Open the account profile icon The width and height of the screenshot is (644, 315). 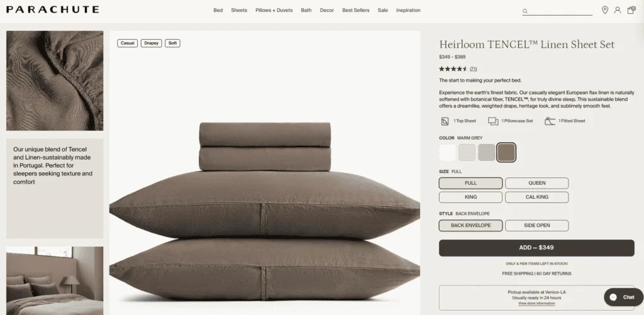click(x=618, y=10)
